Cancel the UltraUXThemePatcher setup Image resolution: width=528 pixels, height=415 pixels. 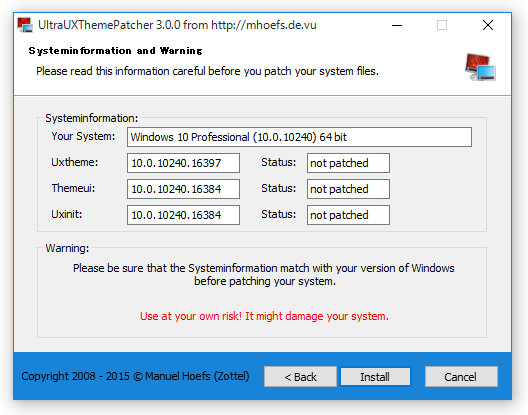(461, 377)
